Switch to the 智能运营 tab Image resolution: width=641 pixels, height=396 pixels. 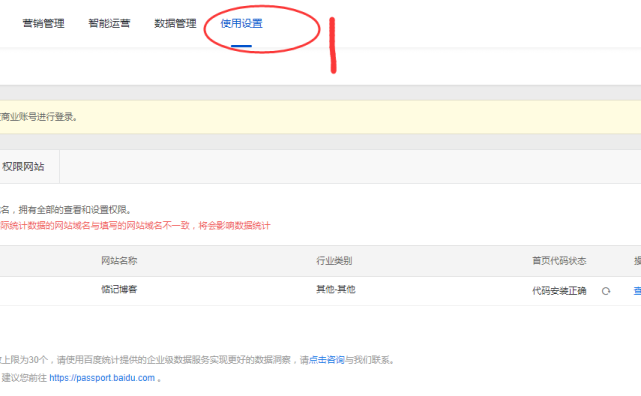tap(109, 23)
